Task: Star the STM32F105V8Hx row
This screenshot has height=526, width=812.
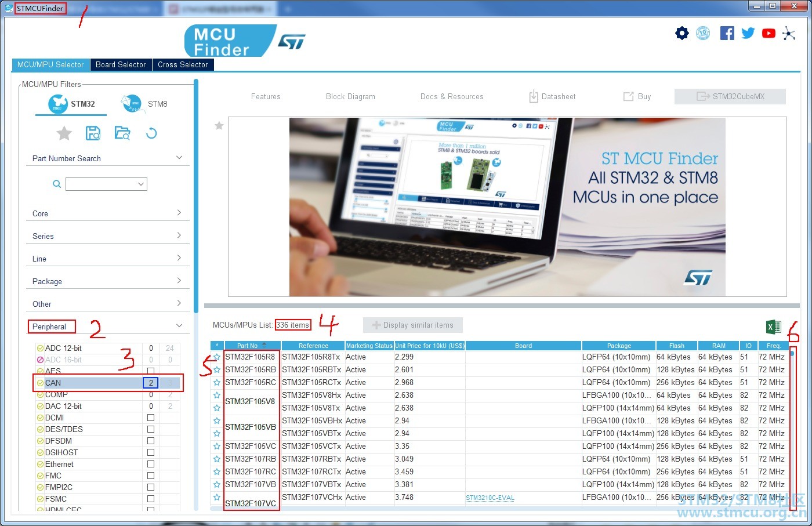Action: click(217, 396)
